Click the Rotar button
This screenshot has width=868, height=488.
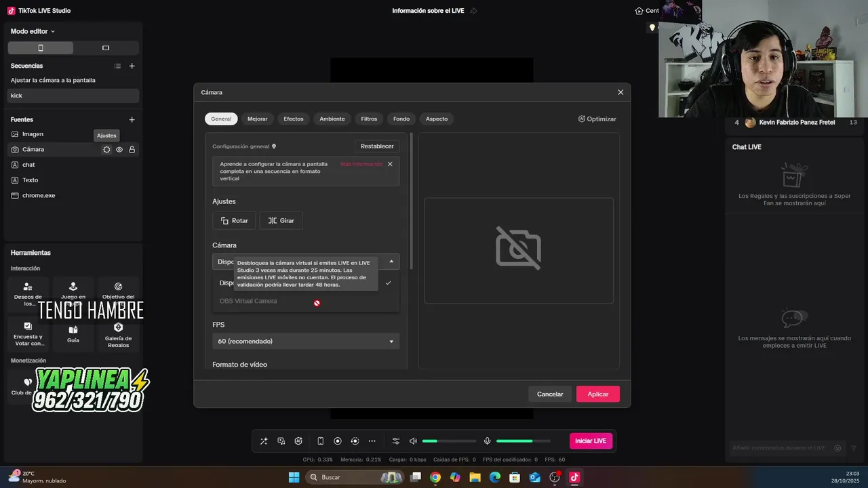[x=234, y=220]
